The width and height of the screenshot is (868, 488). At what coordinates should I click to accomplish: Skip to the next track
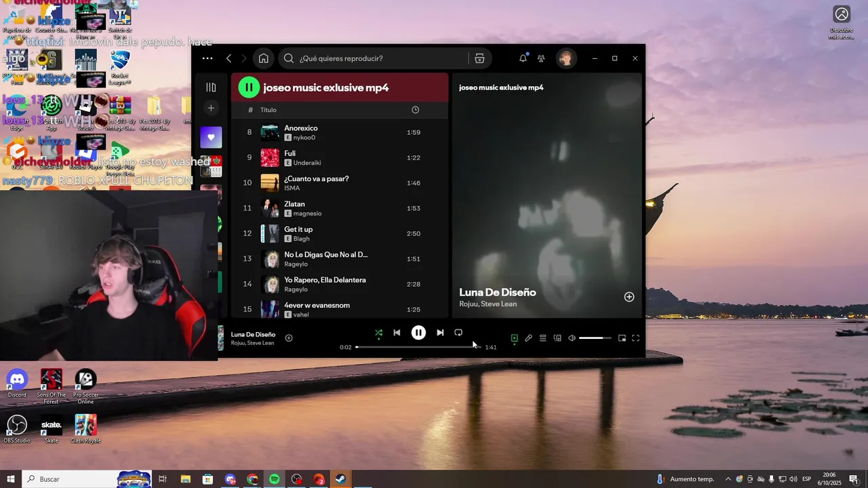click(440, 333)
